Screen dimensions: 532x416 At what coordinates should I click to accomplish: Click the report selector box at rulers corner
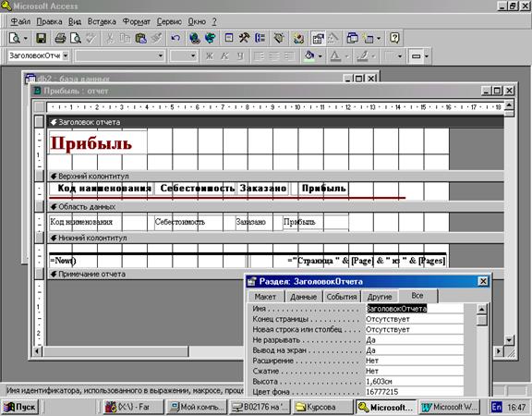[x=40, y=107]
